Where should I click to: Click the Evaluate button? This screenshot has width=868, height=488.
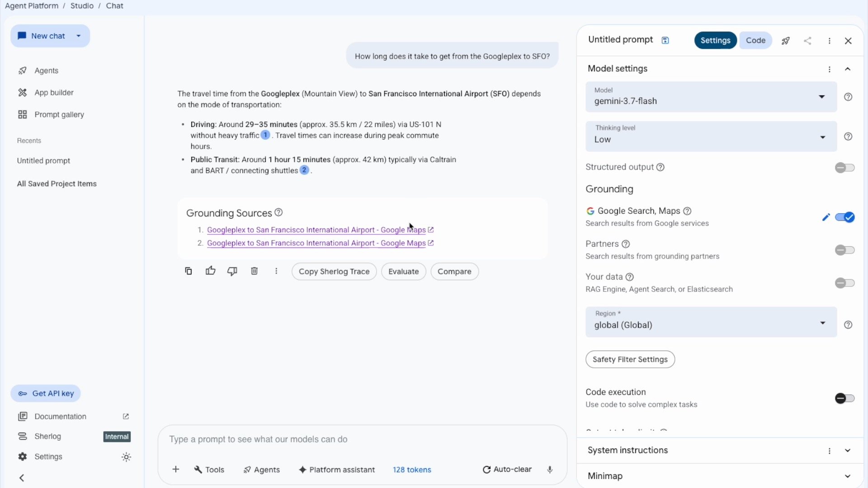404,272
